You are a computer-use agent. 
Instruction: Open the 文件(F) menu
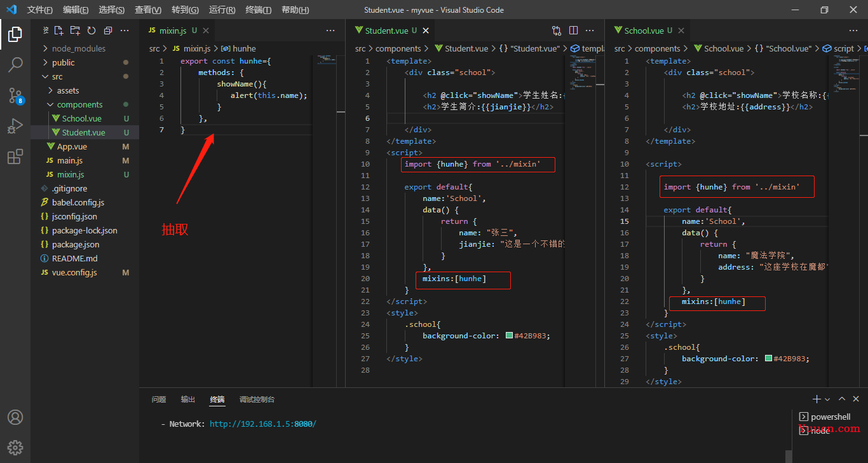[40, 10]
